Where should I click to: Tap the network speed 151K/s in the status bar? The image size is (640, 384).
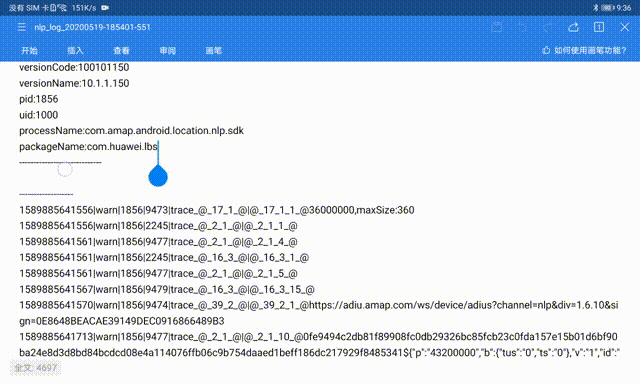click(x=84, y=8)
